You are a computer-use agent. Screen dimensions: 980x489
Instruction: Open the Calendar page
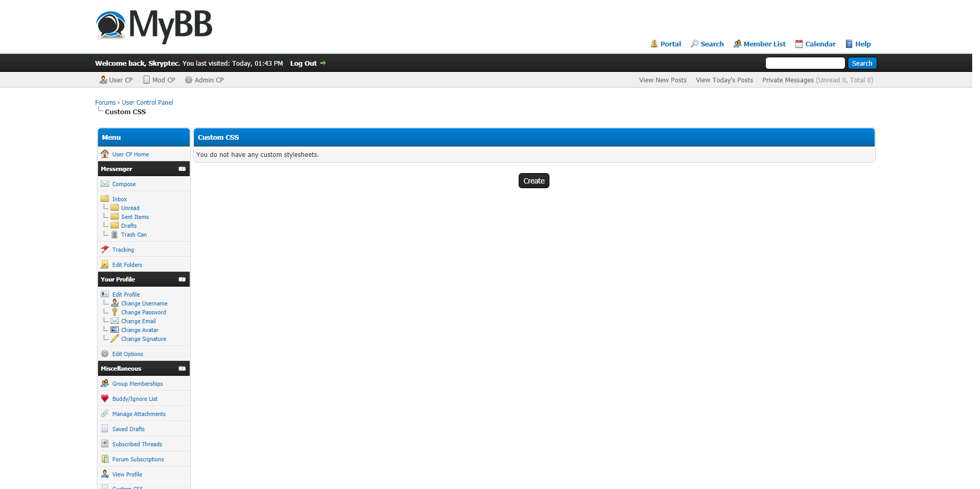coord(820,44)
